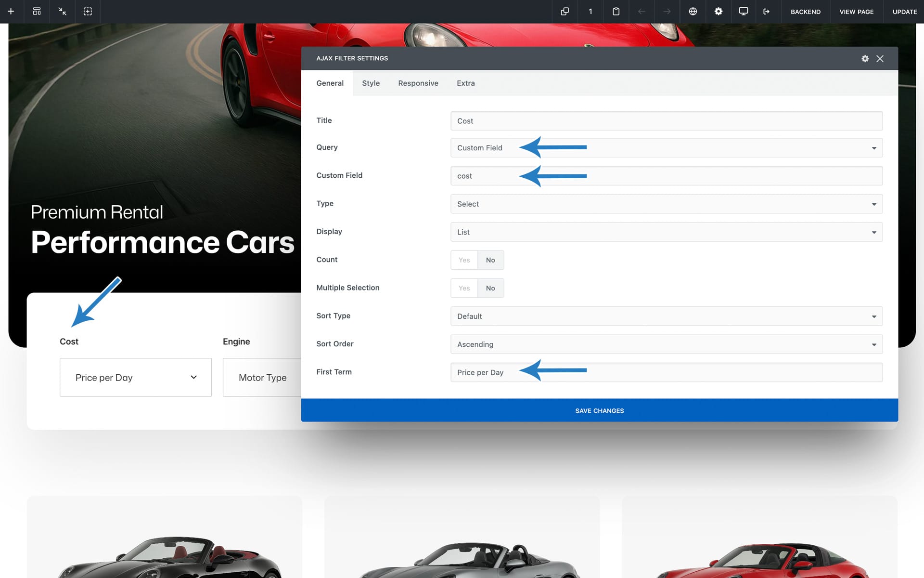
Task: Click the collapse arrows toolbar icon
Action: pyautogui.click(x=62, y=12)
